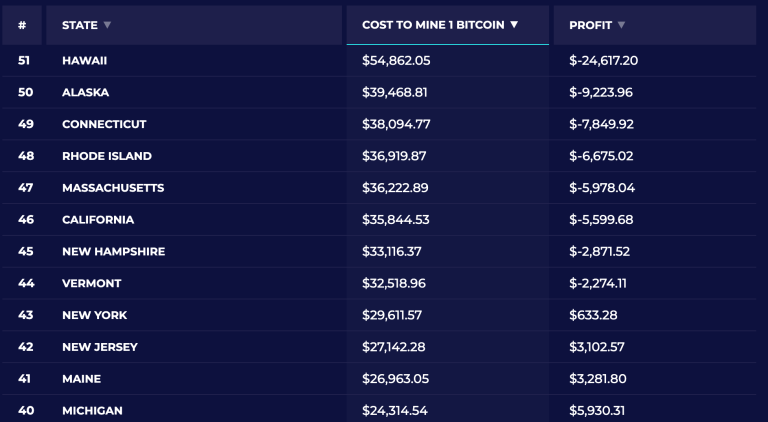The image size is (768, 422).
Task: Click the Profit column sort arrow
Action: click(621, 25)
